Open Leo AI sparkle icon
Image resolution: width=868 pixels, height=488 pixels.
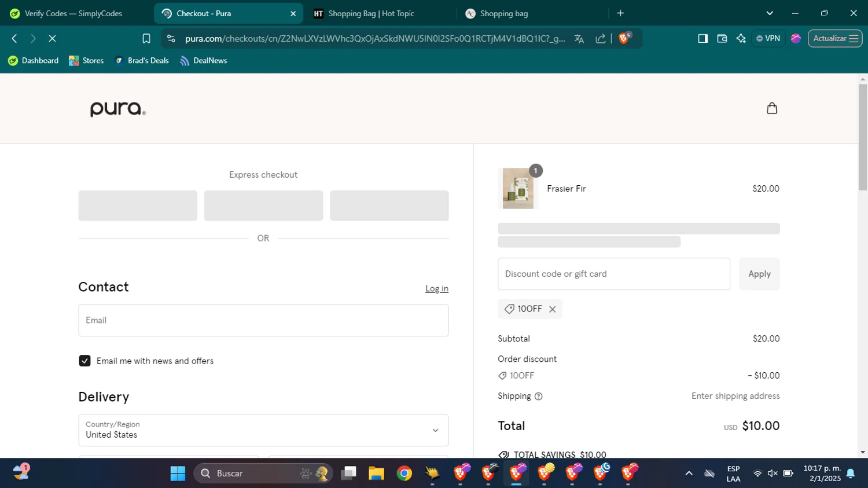click(x=741, y=38)
